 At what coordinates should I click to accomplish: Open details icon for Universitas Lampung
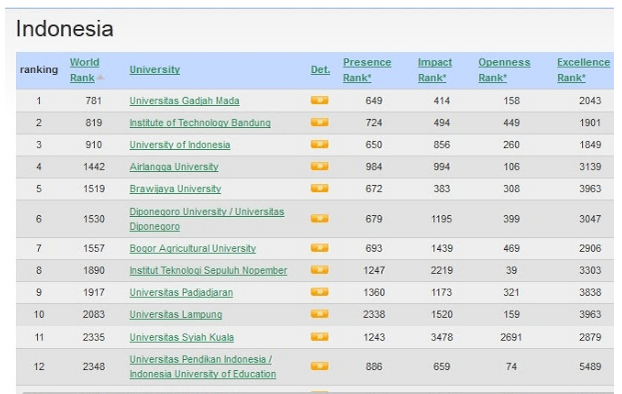[319, 314]
